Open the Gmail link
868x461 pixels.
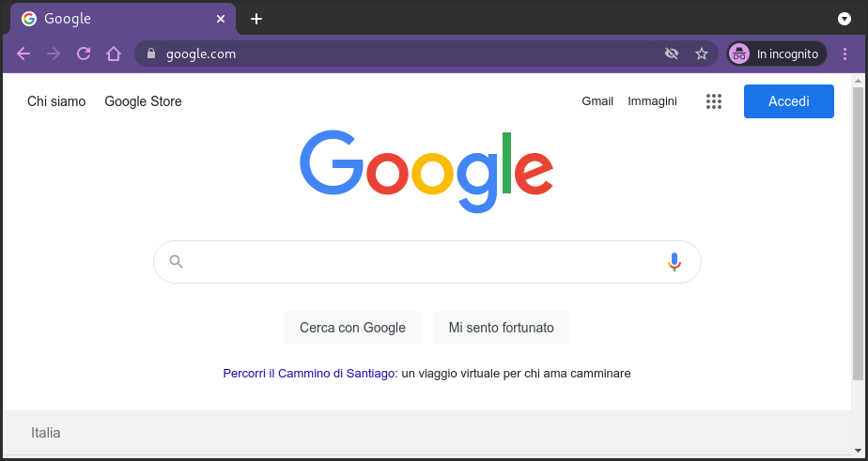597,101
